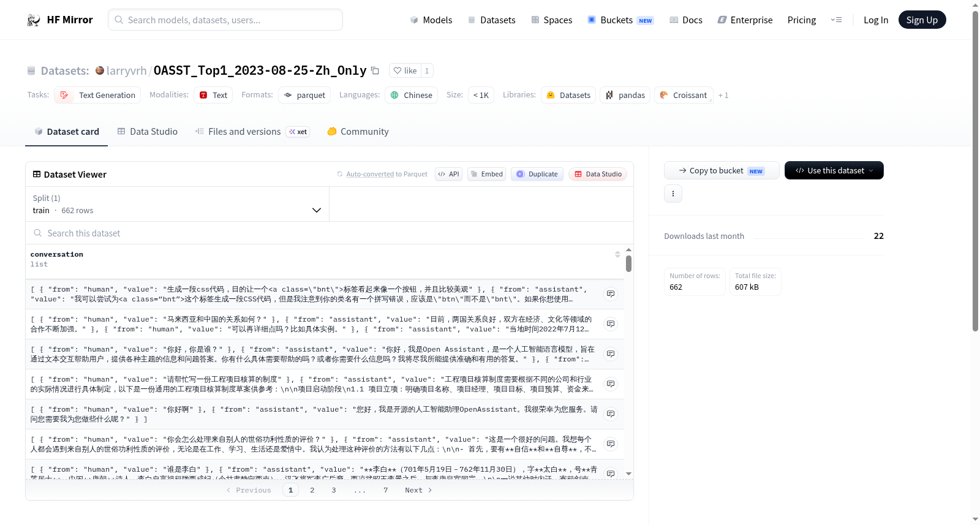The width and height of the screenshot is (980, 525).
Task: Sort the conversation column via sort arrows
Action: (x=617, y=254)
